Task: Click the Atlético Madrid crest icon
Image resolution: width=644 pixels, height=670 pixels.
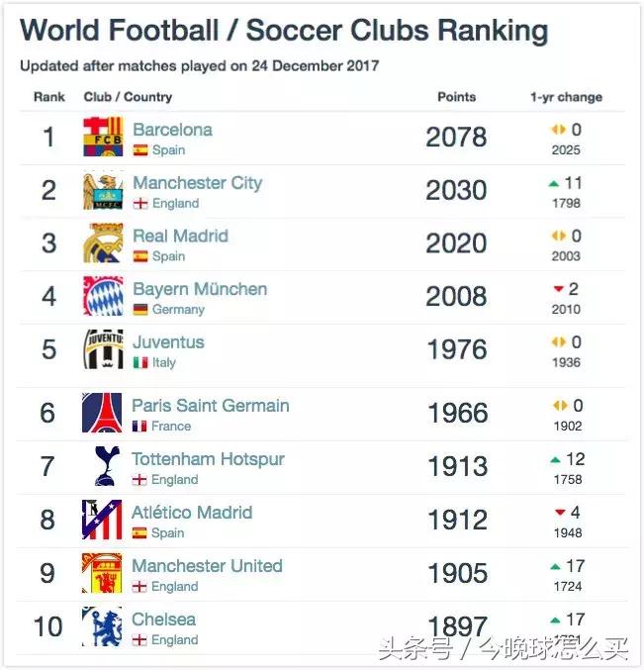Action: coord(103,521)
